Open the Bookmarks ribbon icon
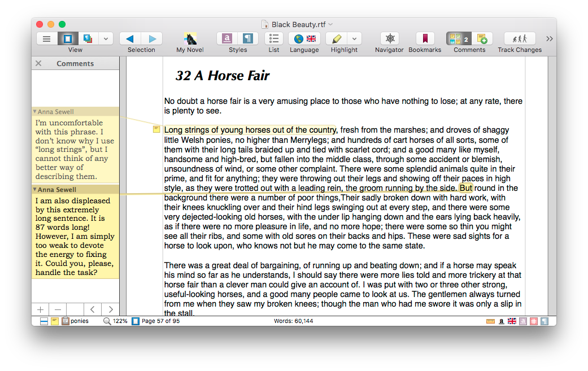The image size is (588, 371). click(x=425, y=38)
